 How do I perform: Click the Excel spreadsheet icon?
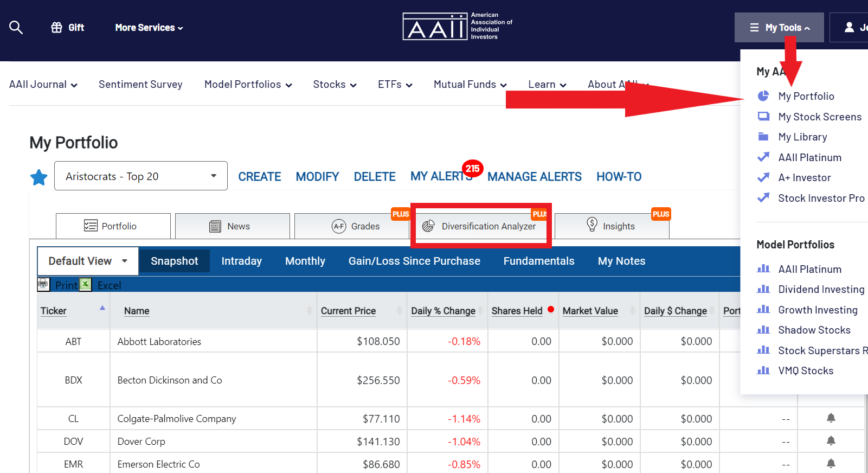(86, 284)
